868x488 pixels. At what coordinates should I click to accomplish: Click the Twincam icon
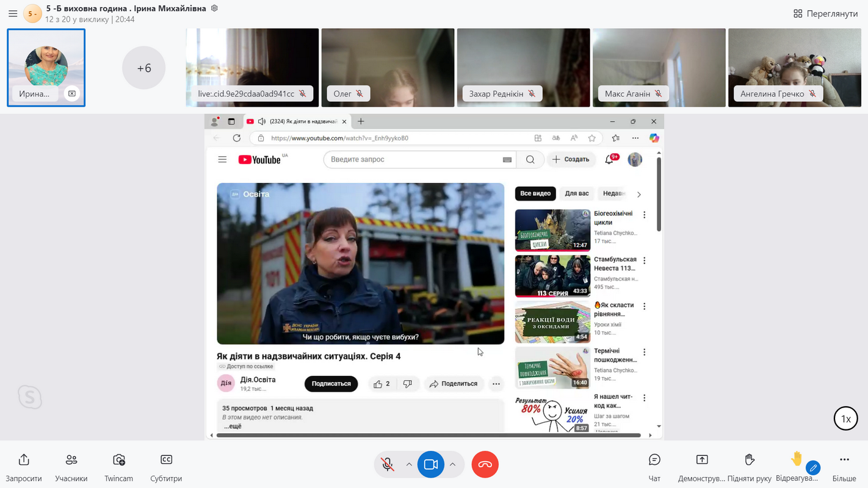118,466
